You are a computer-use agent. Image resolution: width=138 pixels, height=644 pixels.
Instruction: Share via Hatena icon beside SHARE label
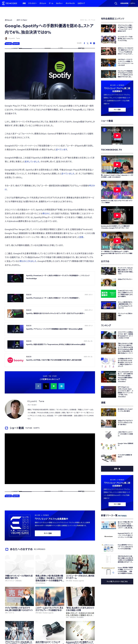pos(94,43)
